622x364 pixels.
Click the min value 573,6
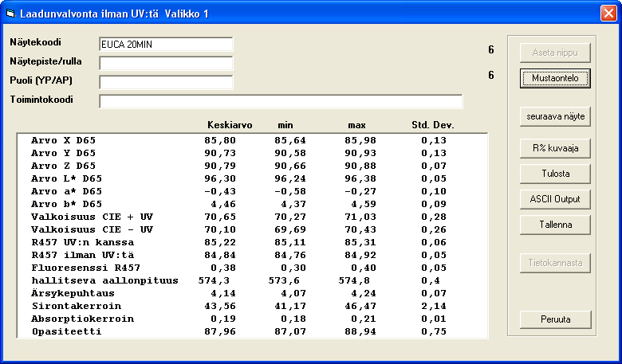point(284,280)
